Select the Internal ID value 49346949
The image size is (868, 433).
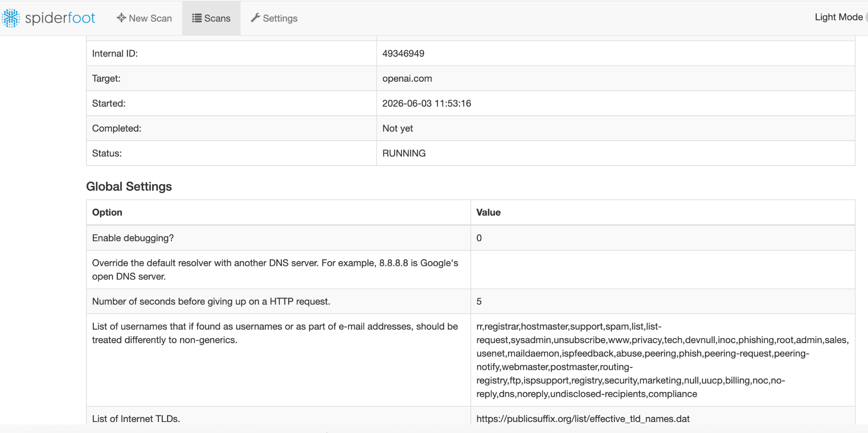403,53
